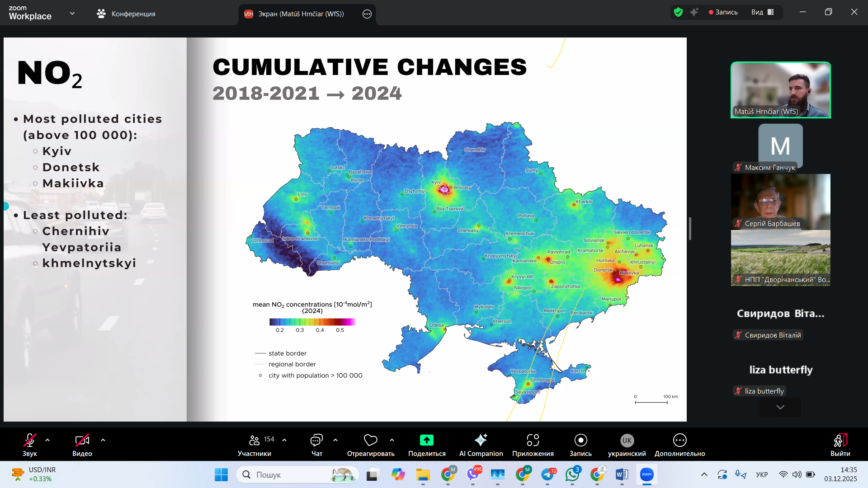Viewport: 868px width, 488px height.
Task: Open the More (Дополнительно) options icon
Action: point(679,440)
